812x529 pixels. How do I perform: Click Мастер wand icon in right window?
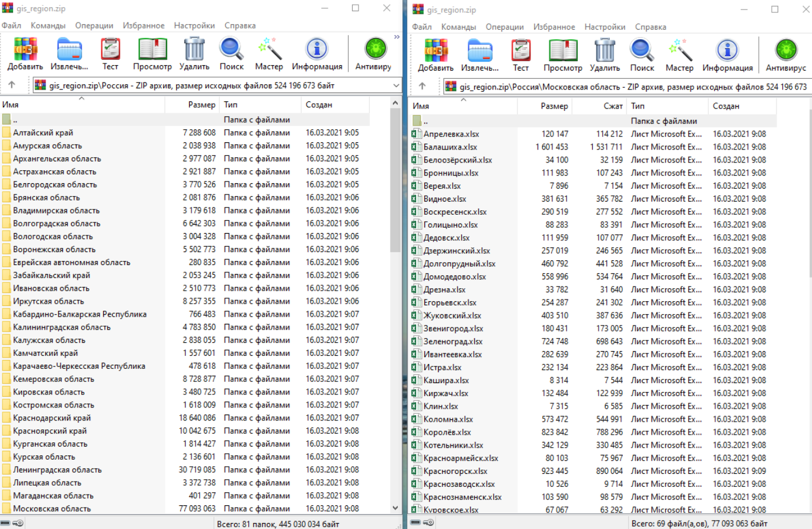(680, 49)
